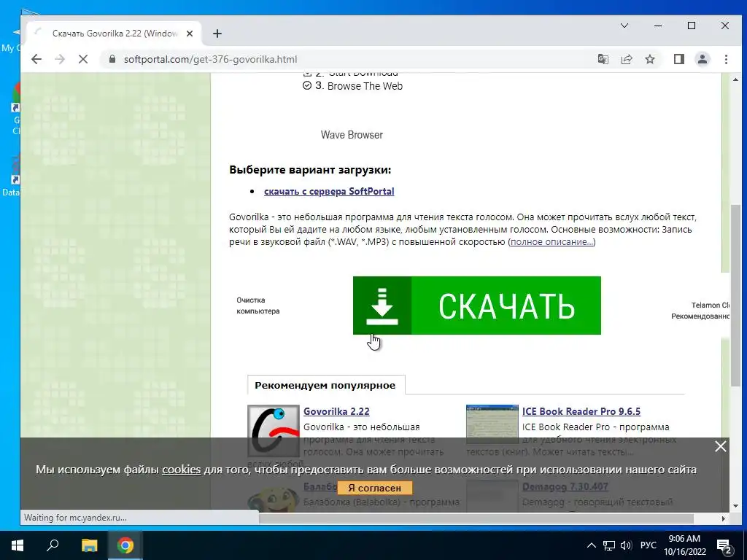747x560 pixels.
Task: Switch the РУС input language indicator
Action: point(648,545)
